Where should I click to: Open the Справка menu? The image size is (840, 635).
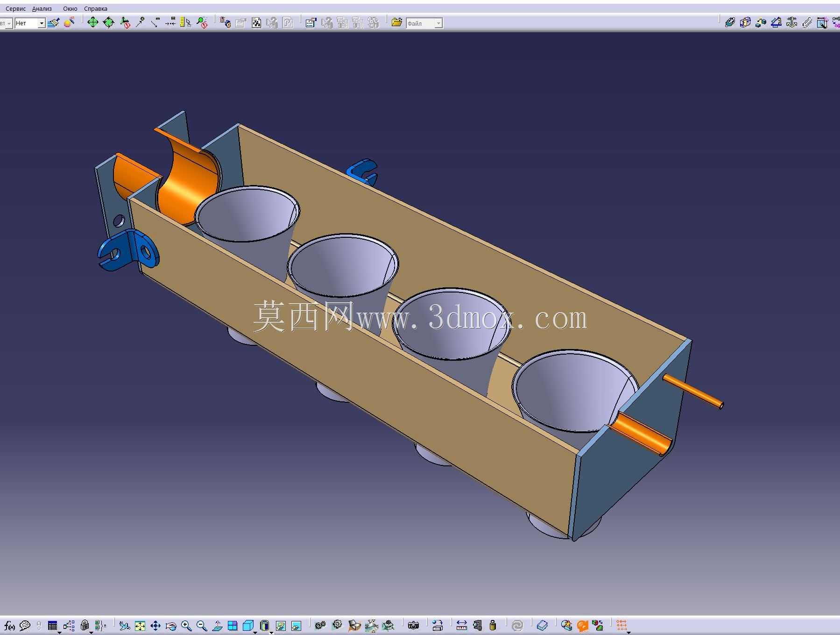(x=96, y=9)
